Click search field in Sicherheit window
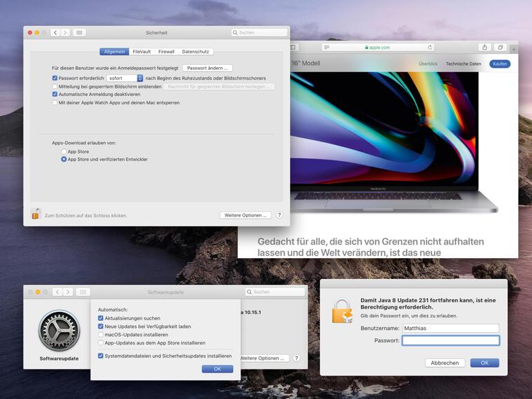Viewport: 532px width, 399px height. coord(259,32)
